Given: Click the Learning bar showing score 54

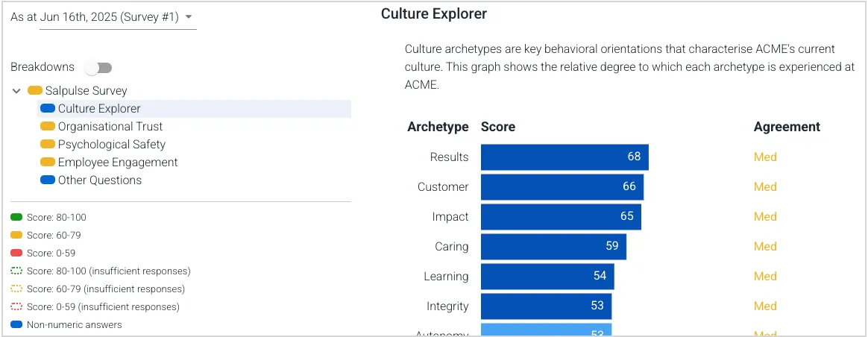Looking at the screenshot, I should point(547,276).
